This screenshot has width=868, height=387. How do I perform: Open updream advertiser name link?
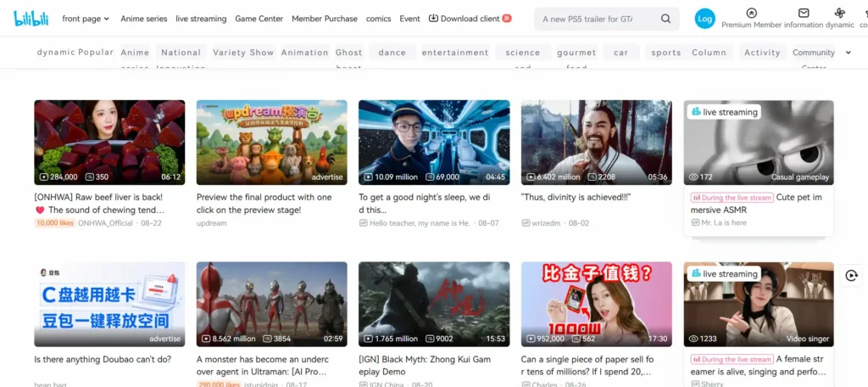211,223
